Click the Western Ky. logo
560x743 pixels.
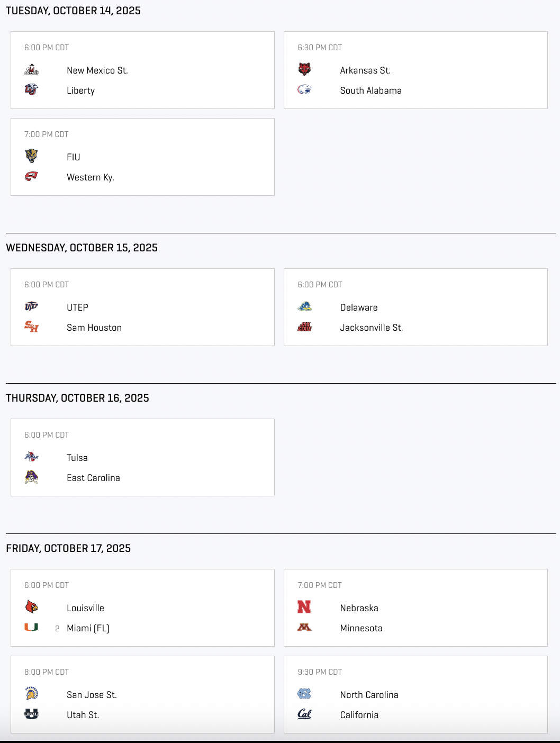(x=32, y=177)
